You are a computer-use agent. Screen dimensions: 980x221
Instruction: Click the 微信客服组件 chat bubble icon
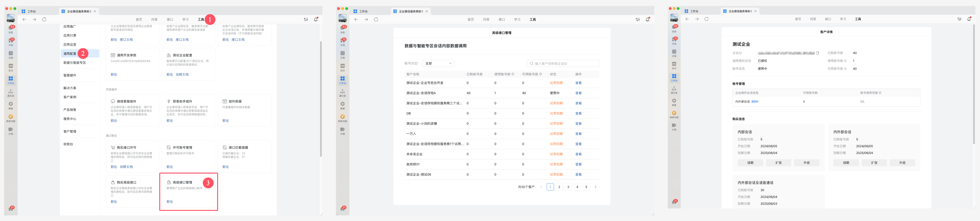point(113,101)
